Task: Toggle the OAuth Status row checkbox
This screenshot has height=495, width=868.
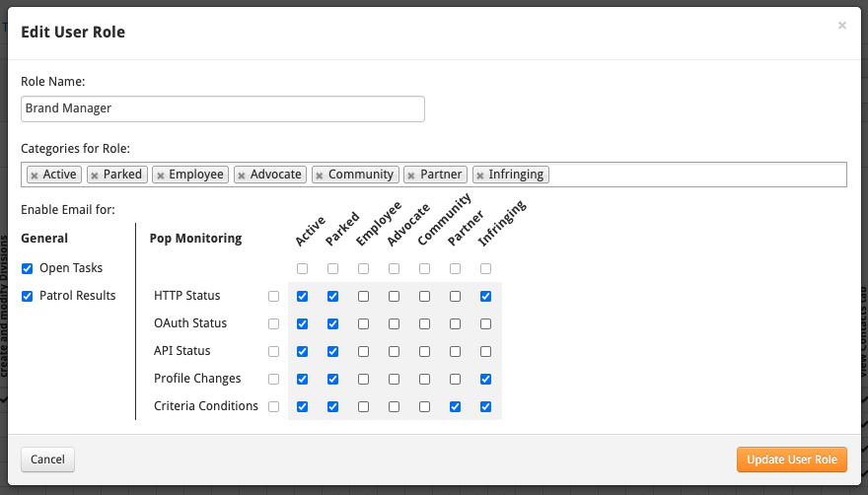Action: pyautogui.click(x=273, y=323)
